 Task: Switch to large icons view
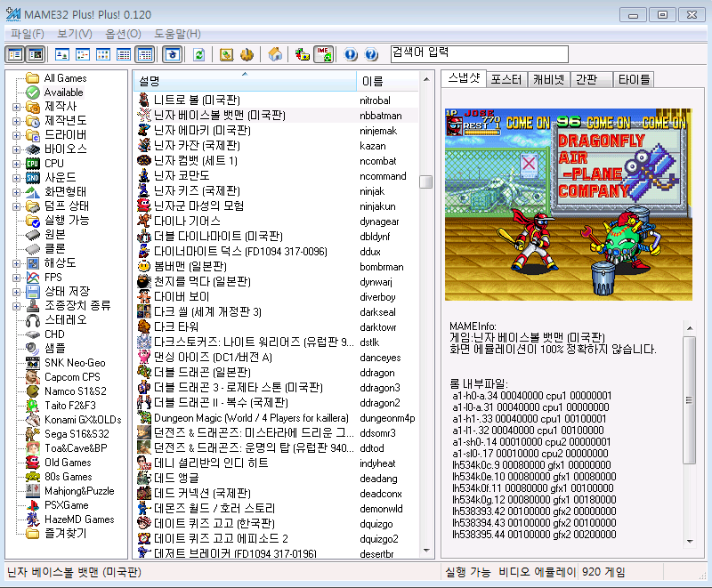point(62,55)
